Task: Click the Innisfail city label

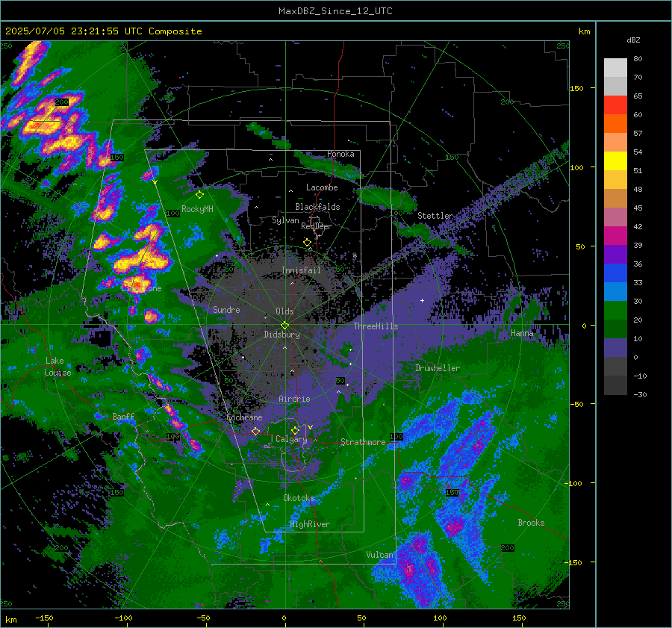Action: tap(301, 270)
